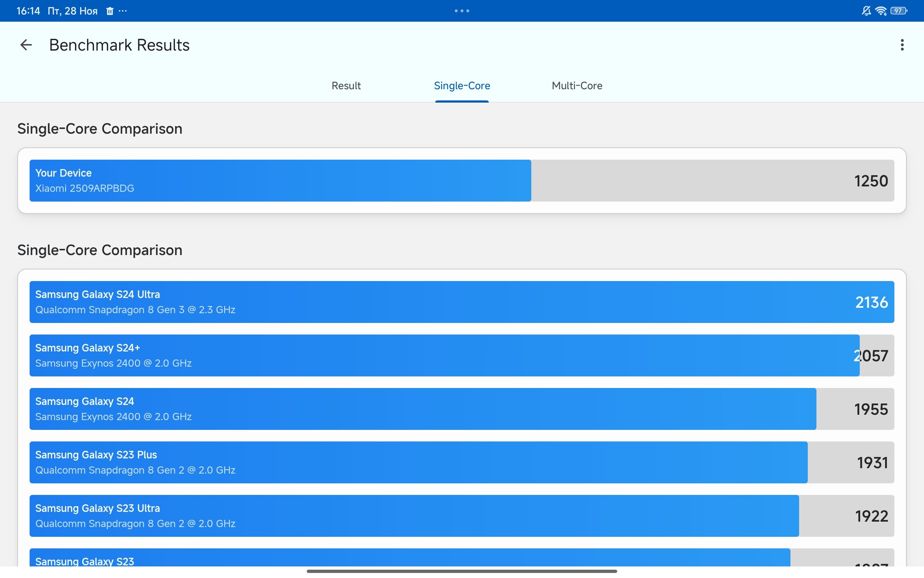Viewport: 924px width, 578px height.
Task: Click the second Single-Core Comparison heading
Action: [x=100, y=250]
